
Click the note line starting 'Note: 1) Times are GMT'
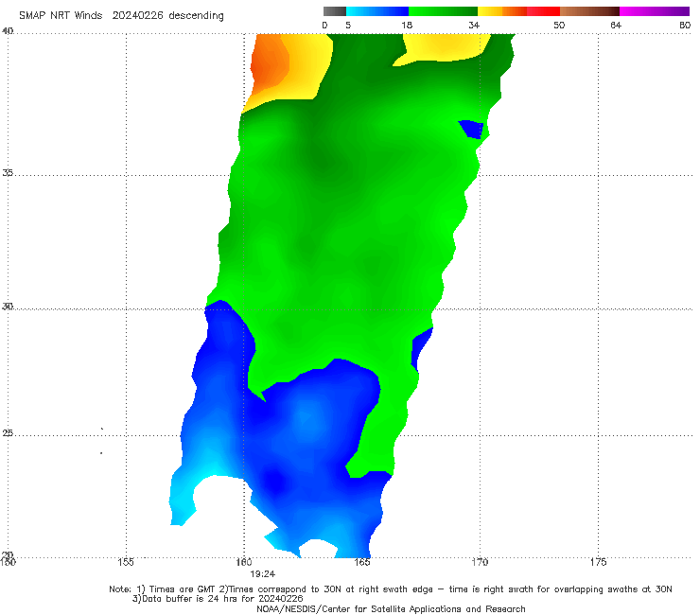391,589
